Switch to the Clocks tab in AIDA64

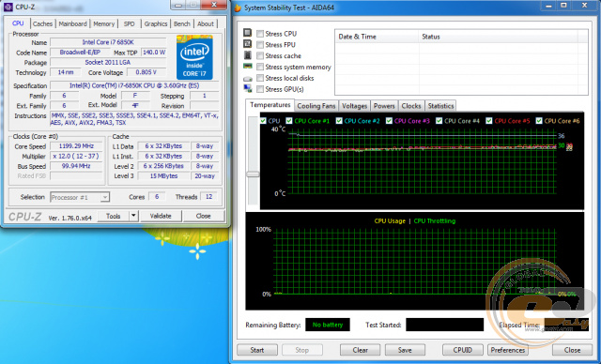coord(411,106)
